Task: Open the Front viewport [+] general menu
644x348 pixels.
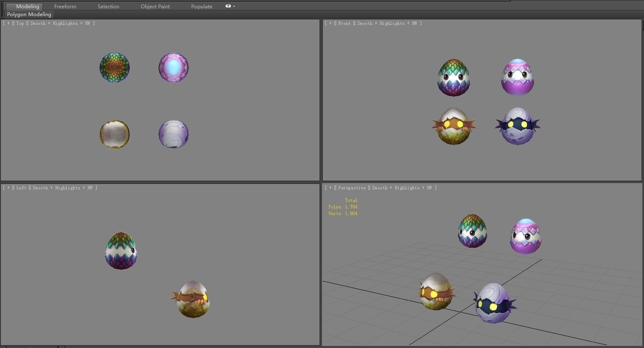Action: pos(330,24)
